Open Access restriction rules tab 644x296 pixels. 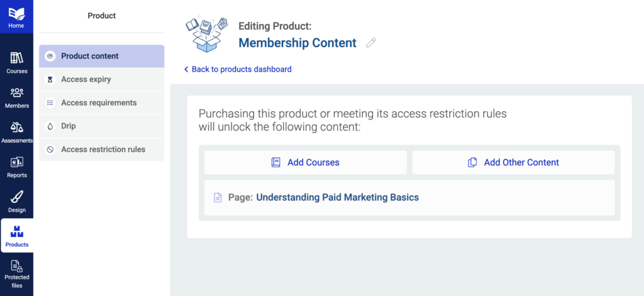101,150
